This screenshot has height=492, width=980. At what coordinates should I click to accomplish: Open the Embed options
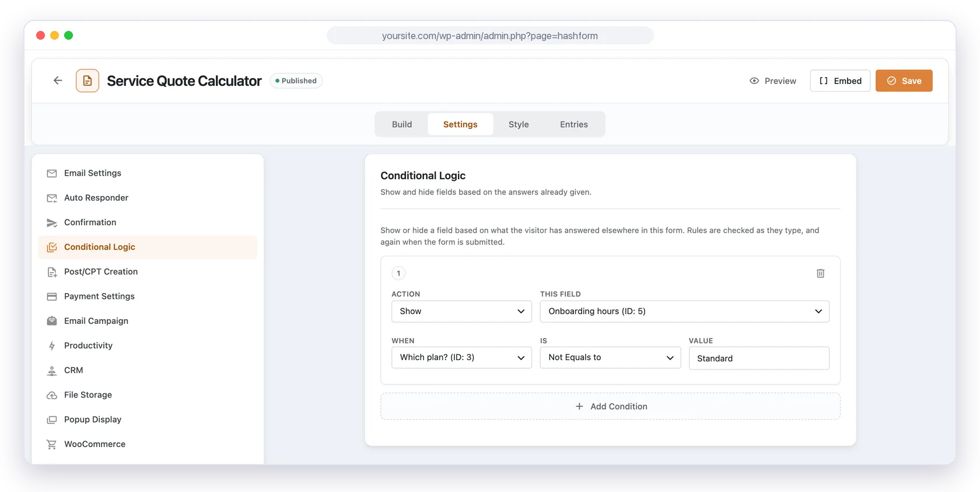click(840, 81)
